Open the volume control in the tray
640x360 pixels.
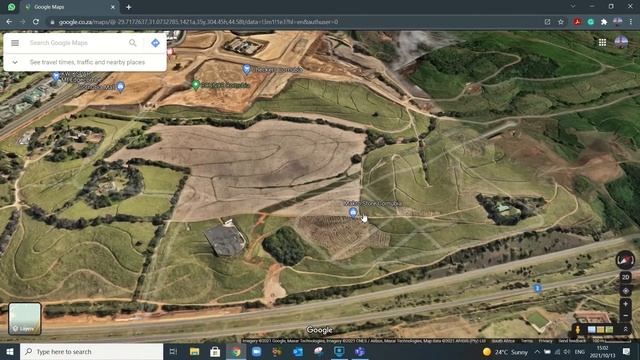tap(567, 352)
